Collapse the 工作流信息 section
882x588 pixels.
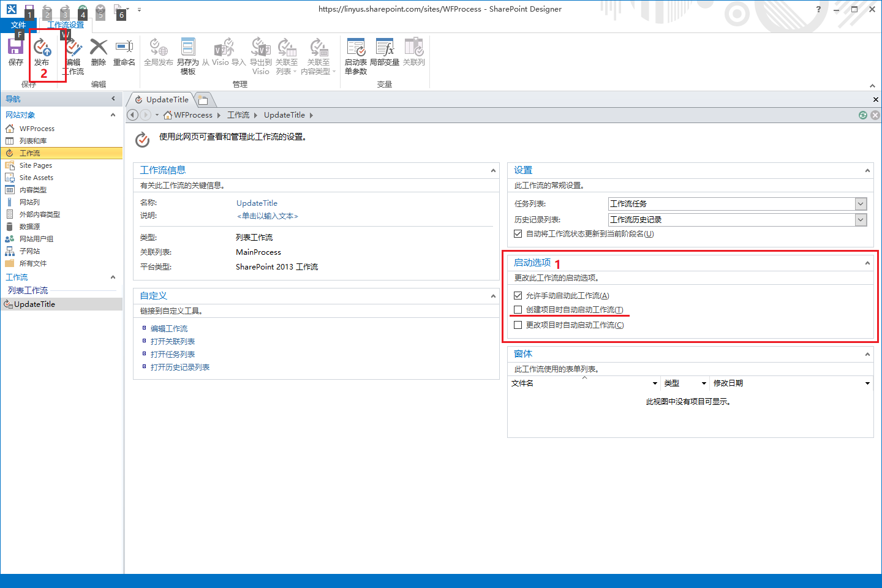tap(493, 171)
